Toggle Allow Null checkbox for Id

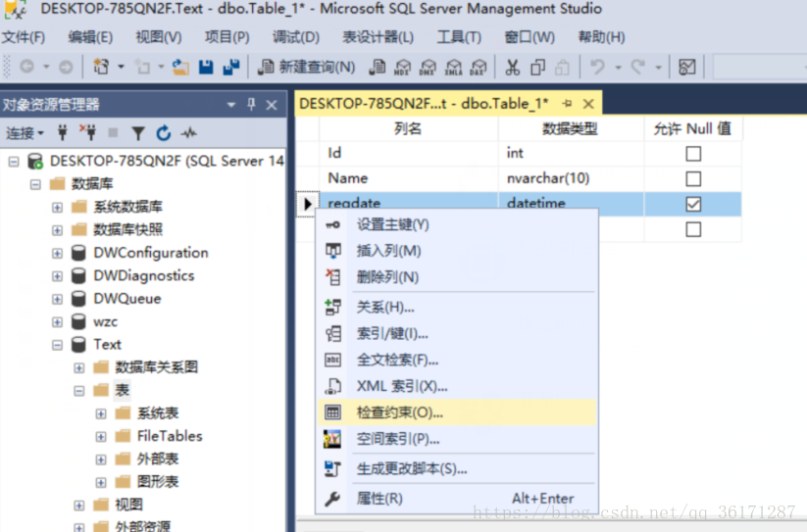[692, 153]
